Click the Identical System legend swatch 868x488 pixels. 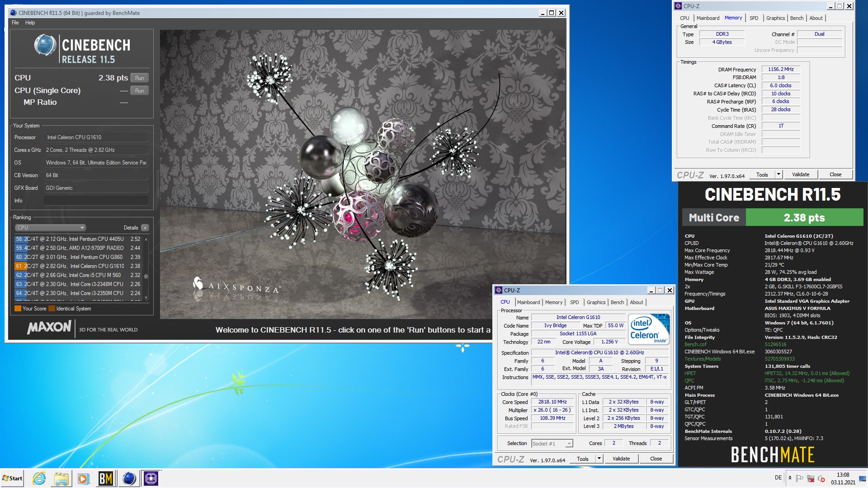click(52, 309)
